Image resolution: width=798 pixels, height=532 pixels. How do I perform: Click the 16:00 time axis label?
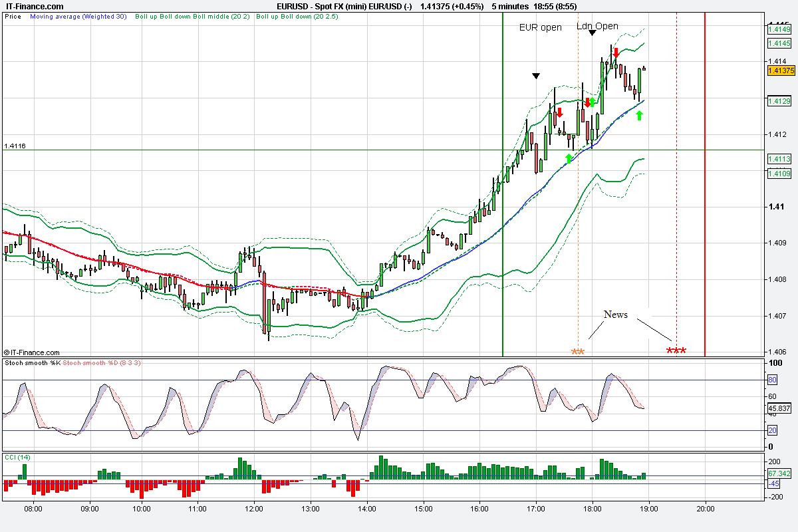[478, 509]
